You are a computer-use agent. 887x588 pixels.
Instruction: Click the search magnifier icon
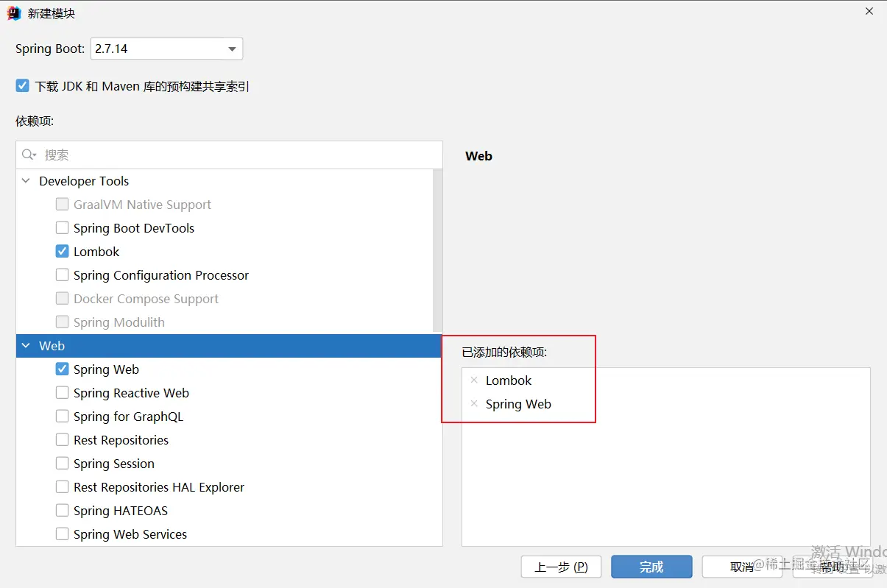[29, 155]
